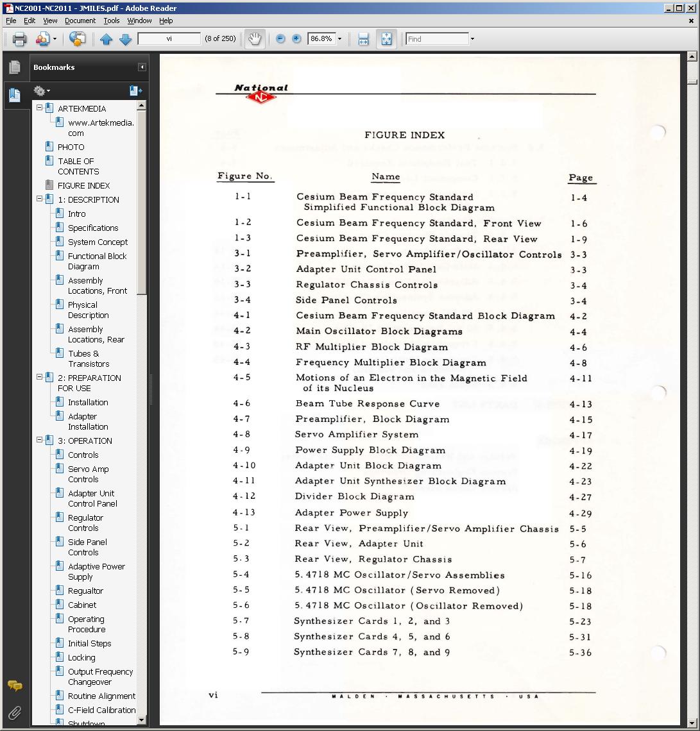Click the web conference globe icon
The width and height of the screenshot is (700, 731).
[x=78, y=39]
